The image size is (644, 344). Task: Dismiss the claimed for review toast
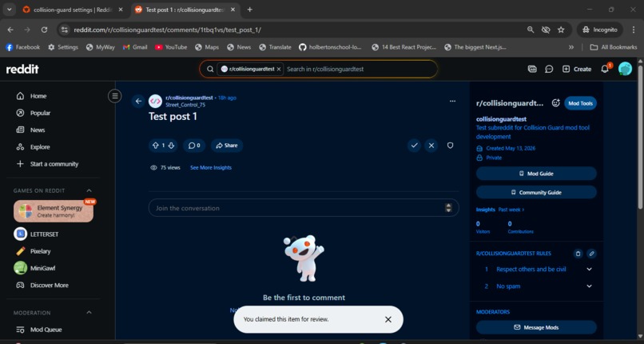click(x=388, y=319)
